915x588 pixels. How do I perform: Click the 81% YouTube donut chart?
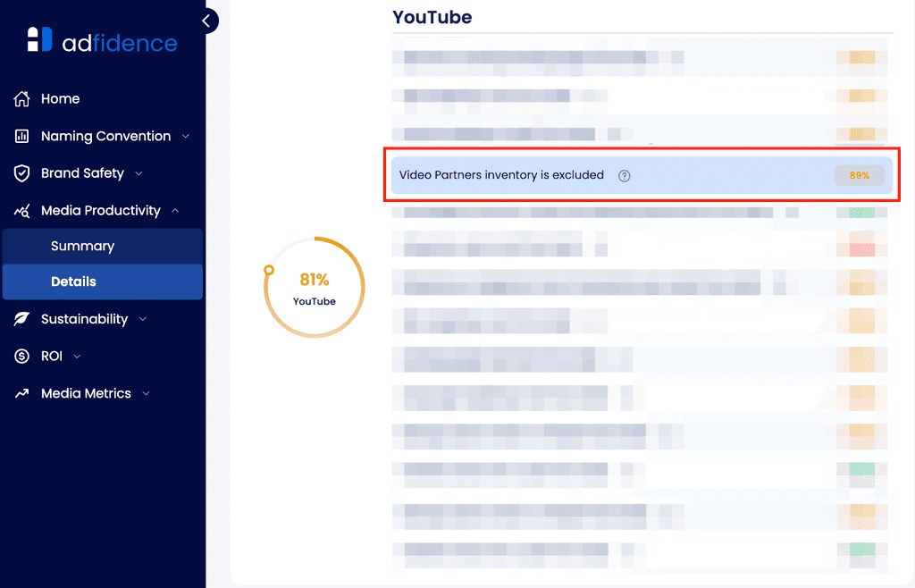314,287
